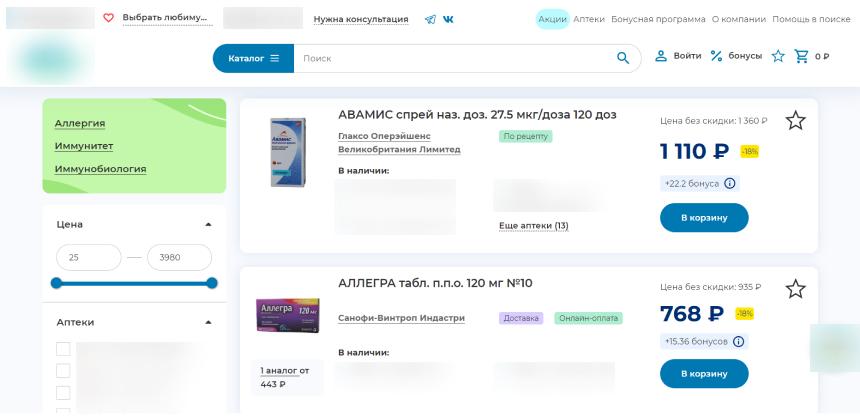Screen dimensions: 860x418
Task: Open the shopping cart icon
Action: [801, 56]
